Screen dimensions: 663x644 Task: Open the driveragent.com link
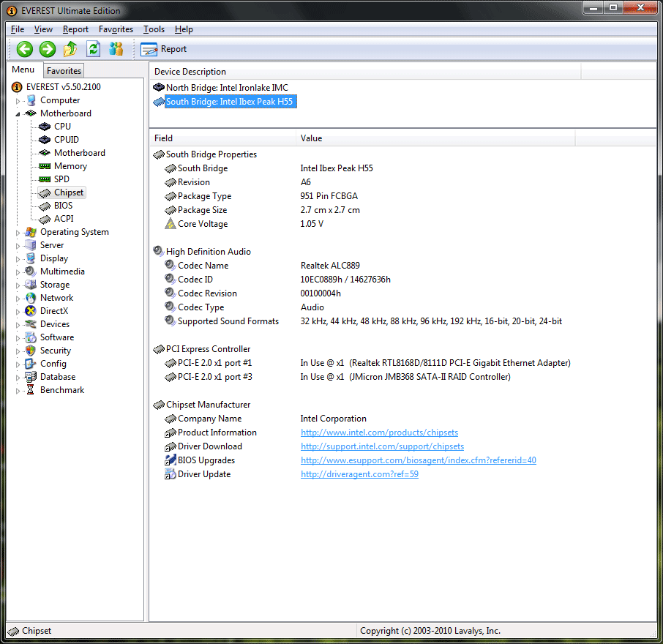[x=359, y=474]
